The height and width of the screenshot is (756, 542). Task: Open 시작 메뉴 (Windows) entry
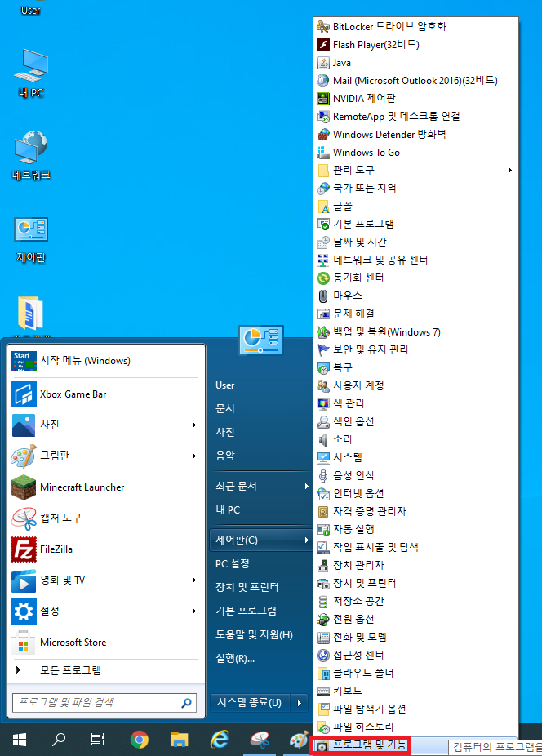104,361
